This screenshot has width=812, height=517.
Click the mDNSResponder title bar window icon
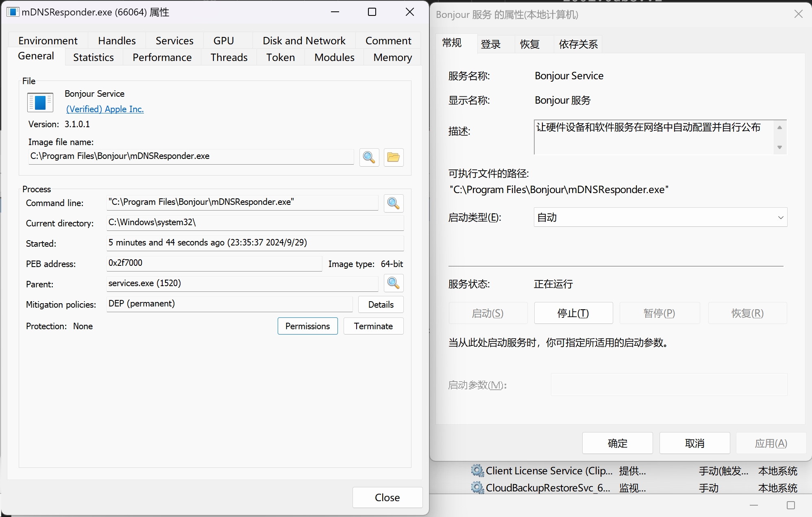(x=13, y=12)
